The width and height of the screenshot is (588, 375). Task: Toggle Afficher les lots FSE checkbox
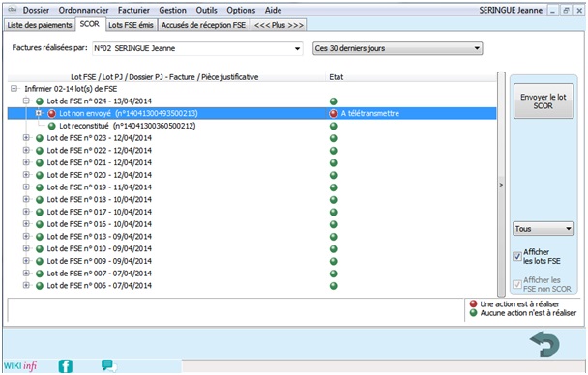click(x=517, y=257)
